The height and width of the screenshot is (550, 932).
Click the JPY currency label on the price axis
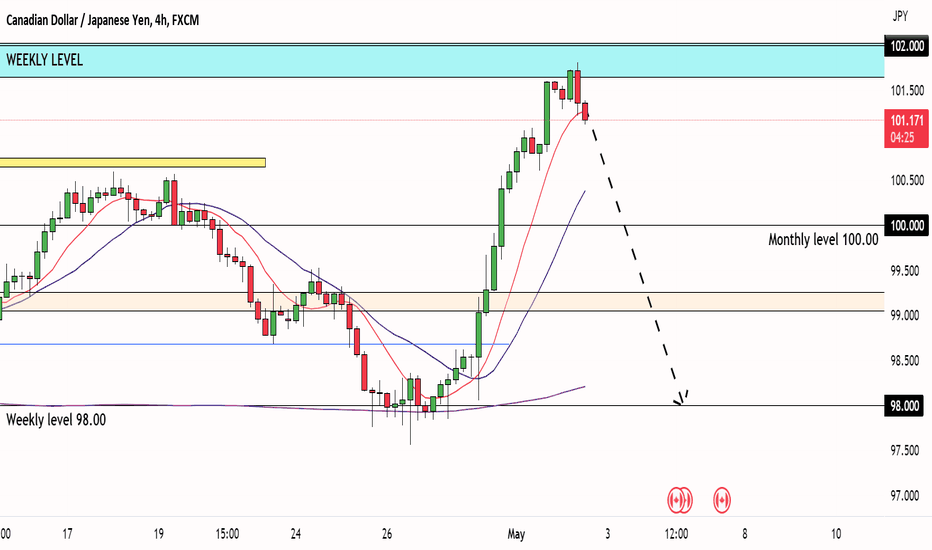pos(900,17)
